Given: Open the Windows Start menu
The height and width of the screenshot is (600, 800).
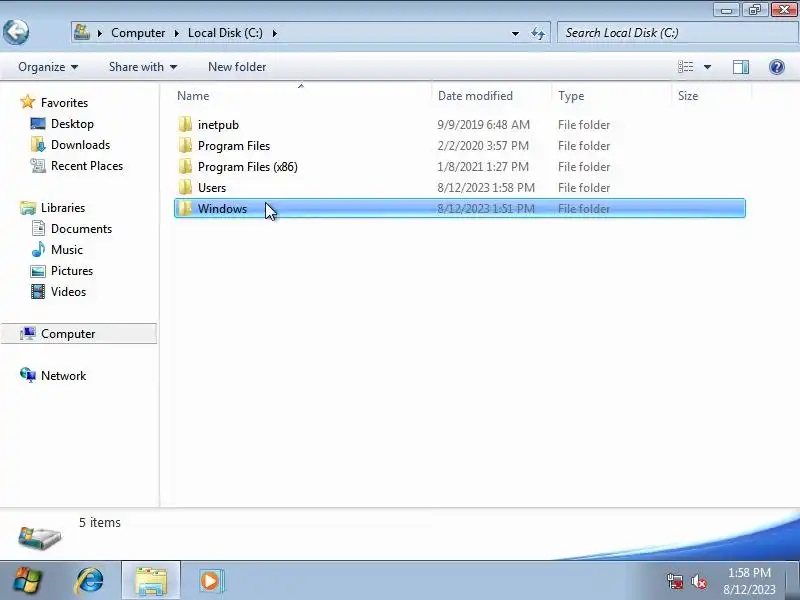Looking at the screenshot, I should click(x=28, y=580).
